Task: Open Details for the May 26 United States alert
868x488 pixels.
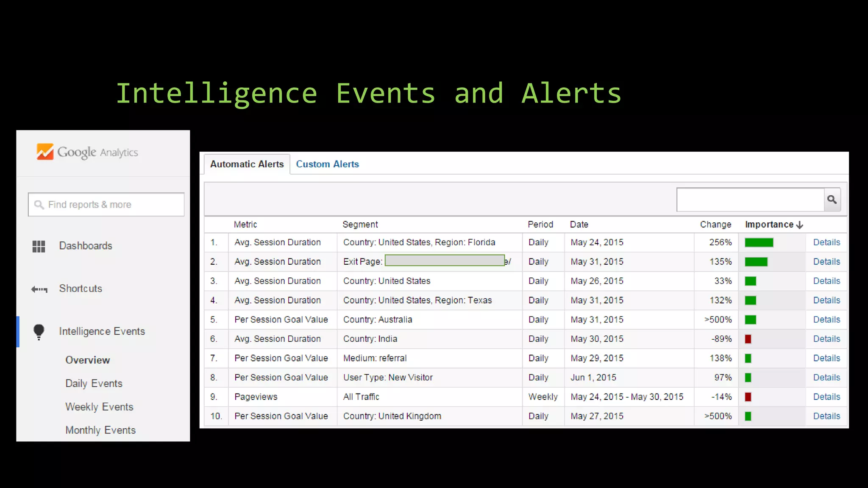Action: pos(826,281)
